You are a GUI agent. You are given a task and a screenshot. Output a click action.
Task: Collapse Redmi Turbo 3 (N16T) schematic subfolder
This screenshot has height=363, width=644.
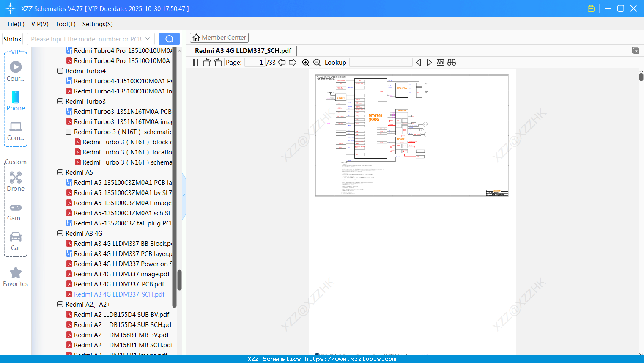69,132
